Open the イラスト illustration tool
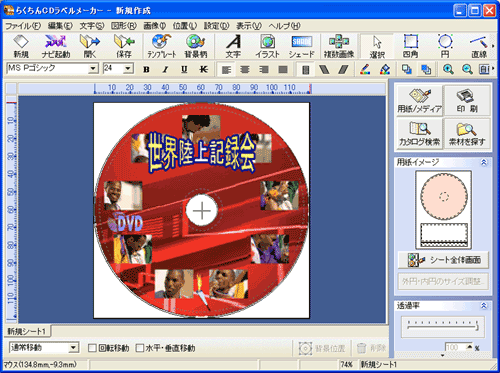 pyautogui.click(x=267, y=46)
